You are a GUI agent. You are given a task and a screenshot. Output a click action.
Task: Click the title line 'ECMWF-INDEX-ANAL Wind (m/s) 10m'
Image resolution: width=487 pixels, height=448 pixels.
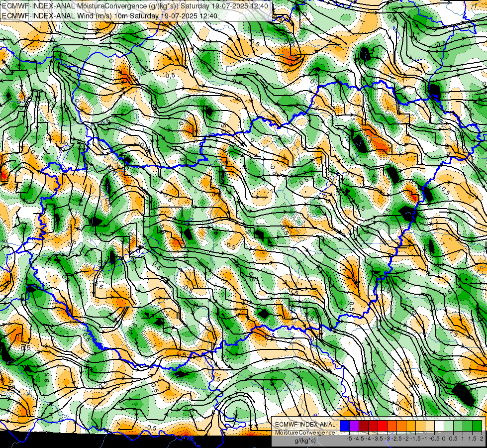point(65,16)
